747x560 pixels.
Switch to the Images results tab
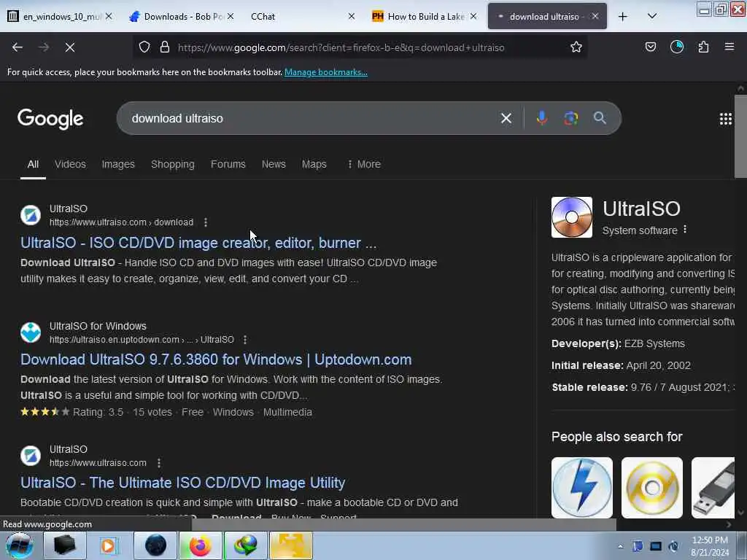point(118,164)
